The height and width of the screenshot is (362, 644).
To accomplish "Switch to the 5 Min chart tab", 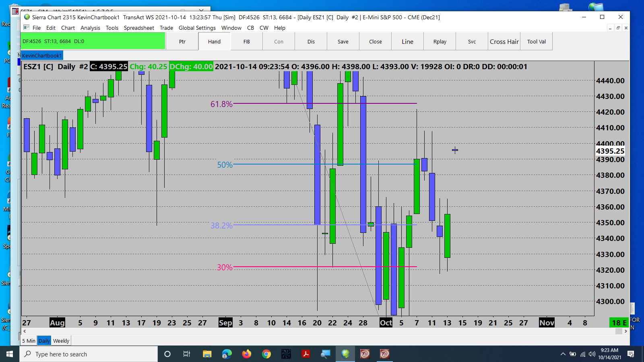I will click(29, 341).
